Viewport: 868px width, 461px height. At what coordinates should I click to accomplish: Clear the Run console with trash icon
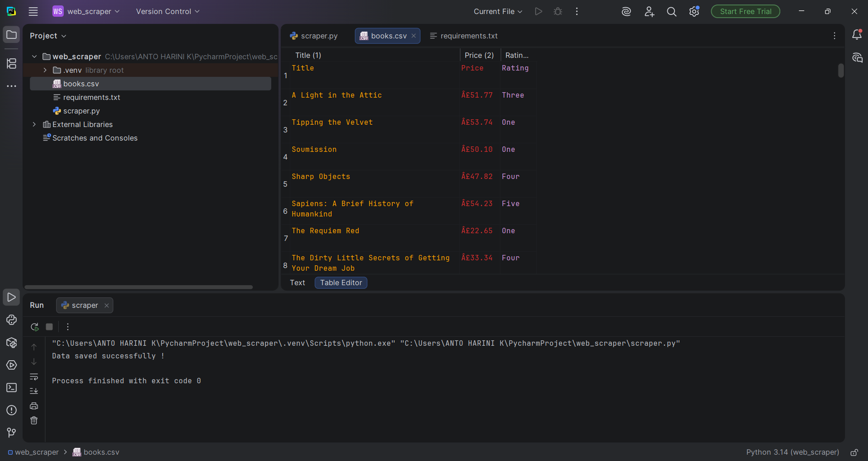[34, 420]
